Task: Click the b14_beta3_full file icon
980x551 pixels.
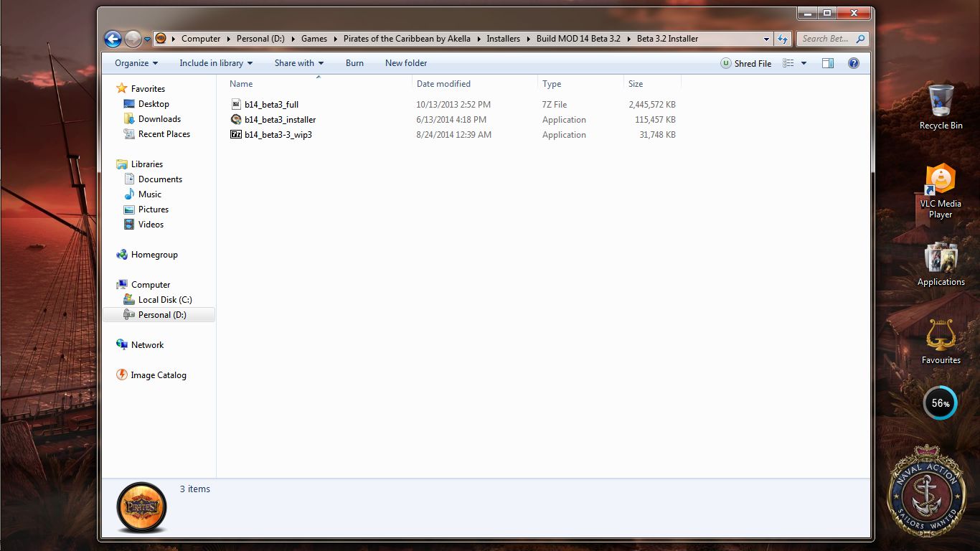Action: click(236, 105)
